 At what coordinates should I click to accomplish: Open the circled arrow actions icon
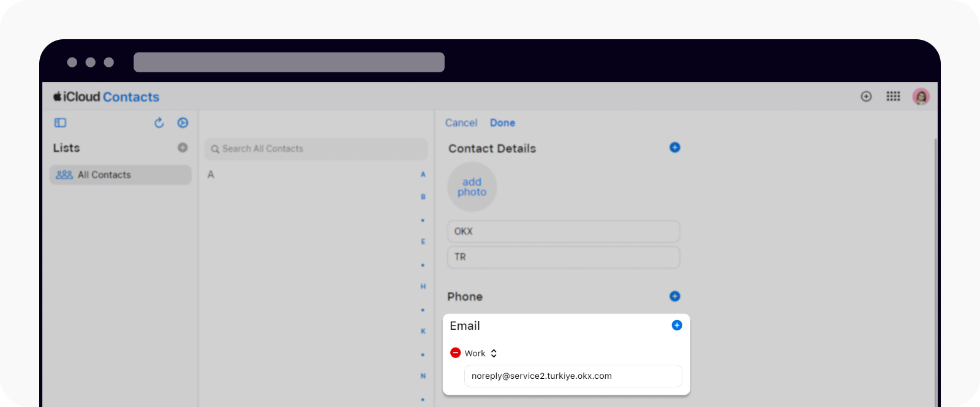(x=183, y=123)
